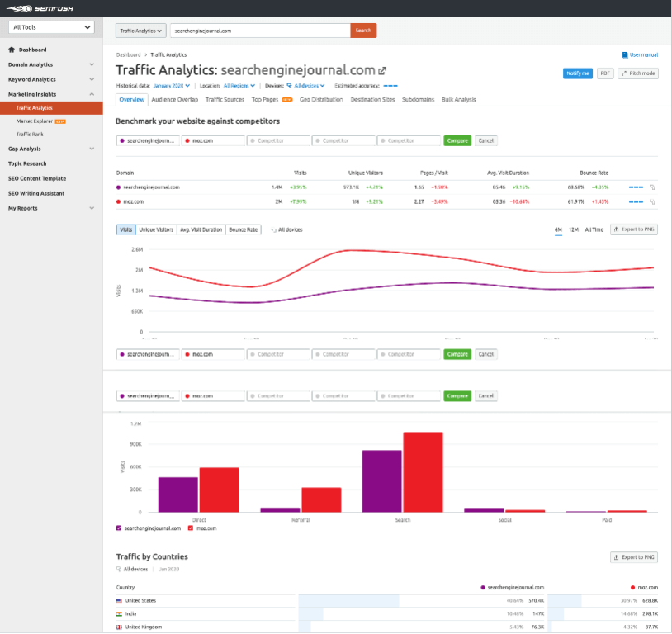Click the devices icon under Traffic by Countries
Image resolution: width=672 pixels, height=634 pixels.
[119, 570]
